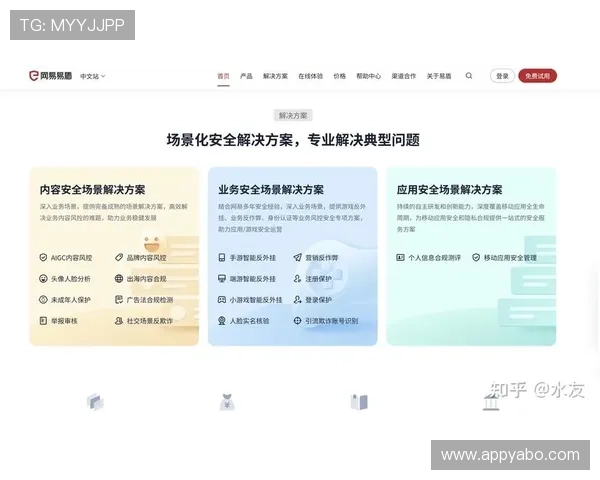Open the 登录保护 link
600x480 pixels.
tap(318, 300)
